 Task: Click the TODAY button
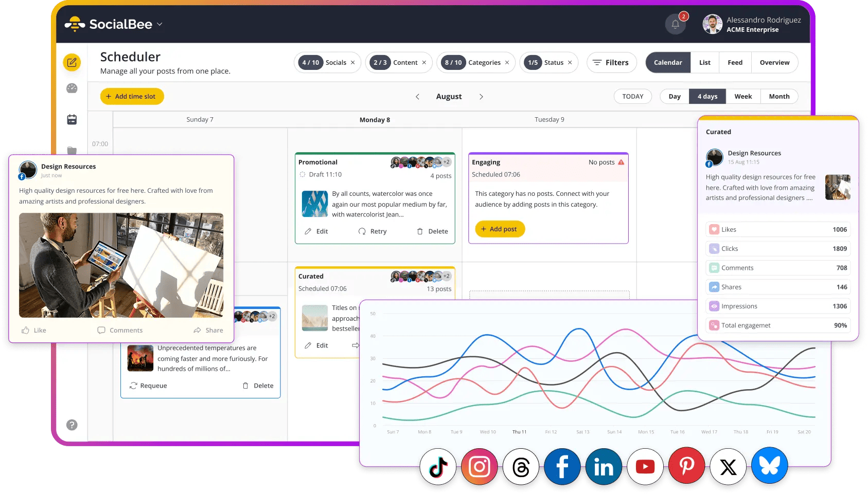pyautogui.click(x=632, y=97)
